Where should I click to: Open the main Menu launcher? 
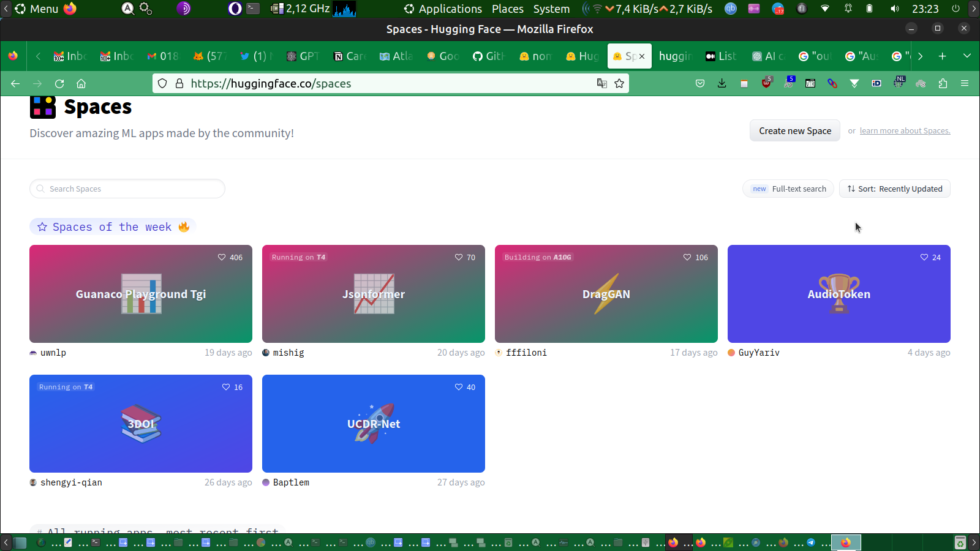36,9
